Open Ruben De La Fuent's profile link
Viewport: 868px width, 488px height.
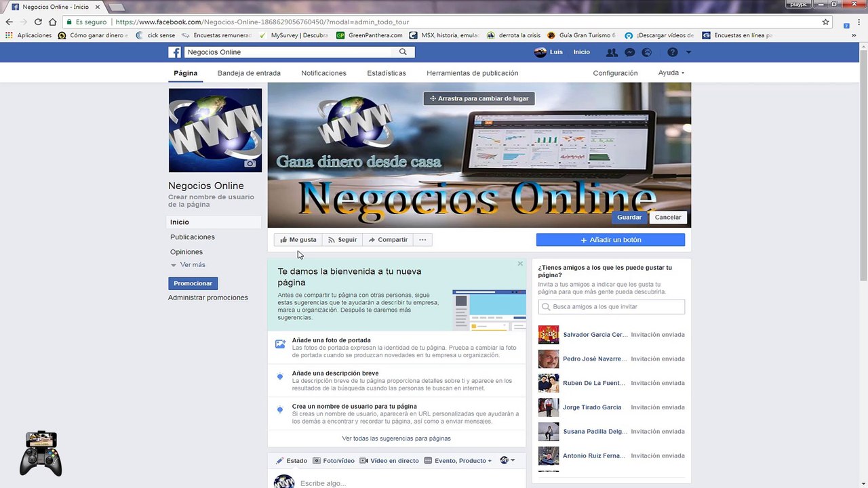pyautogui.click(x=595, y=383)
